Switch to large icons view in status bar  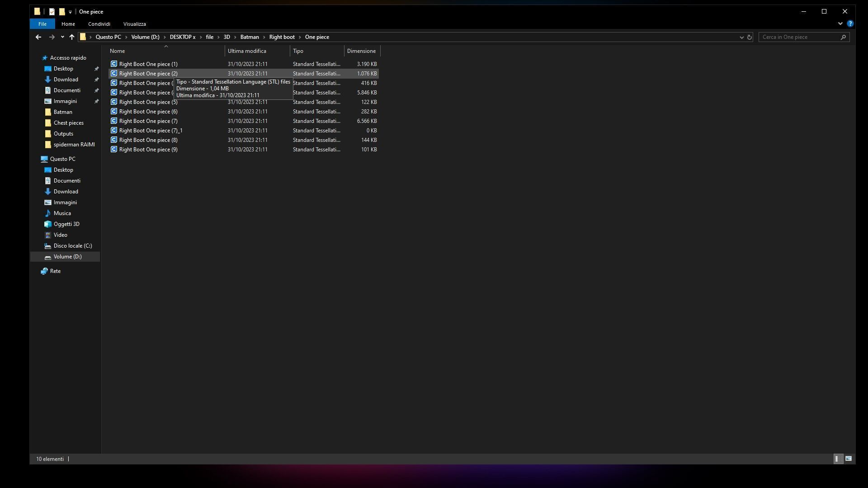point(849,459)
